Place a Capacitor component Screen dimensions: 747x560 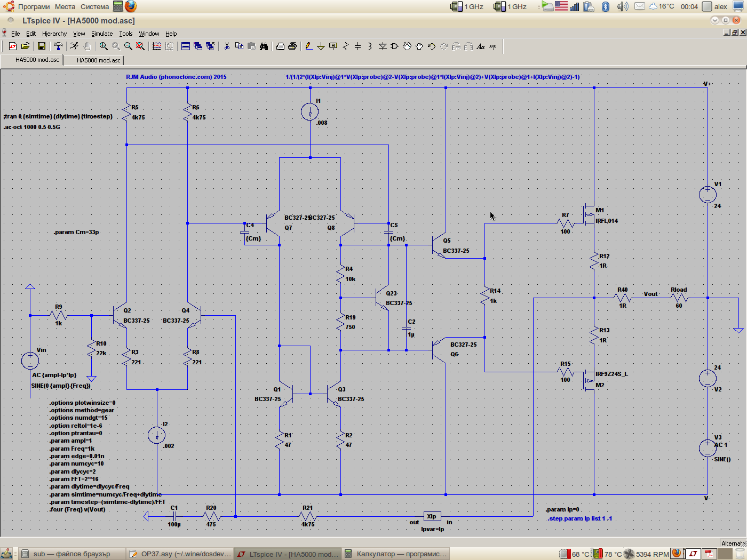tap(358, 46)
